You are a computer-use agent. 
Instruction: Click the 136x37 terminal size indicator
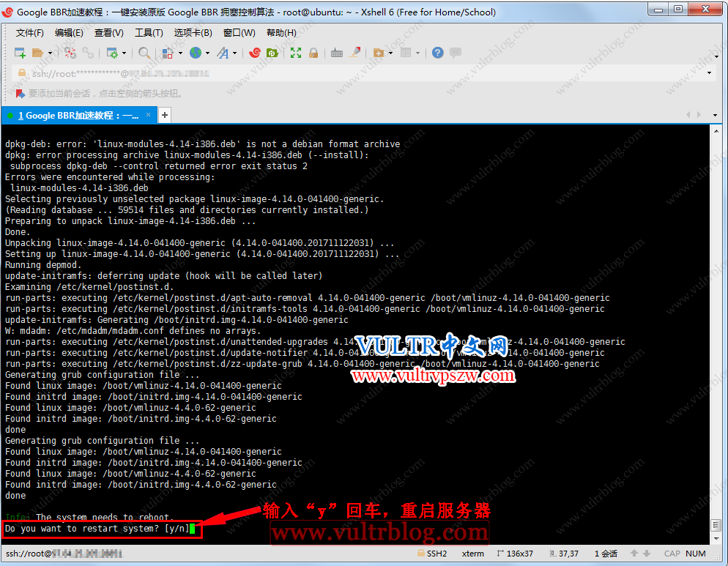(x=515, y=554)
